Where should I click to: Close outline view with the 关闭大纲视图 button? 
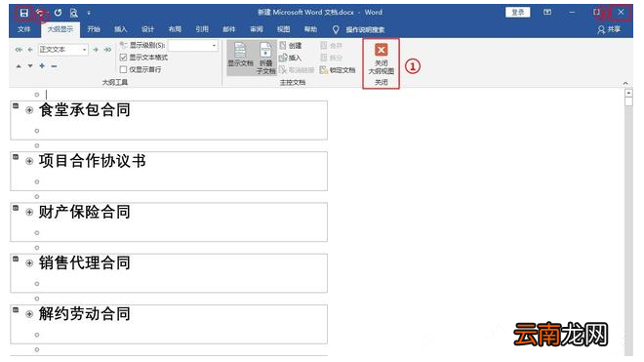pyautogui.click(x=382, y=60)
